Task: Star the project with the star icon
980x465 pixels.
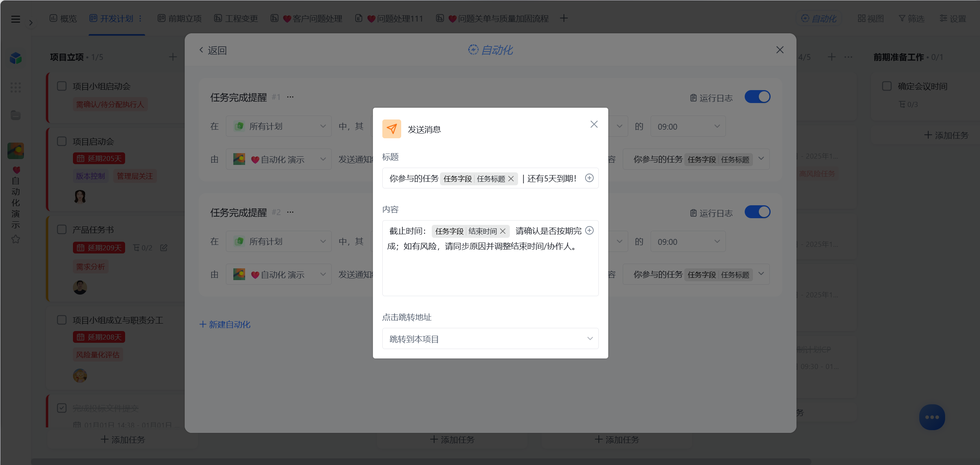Action: (x=16, y=239)
